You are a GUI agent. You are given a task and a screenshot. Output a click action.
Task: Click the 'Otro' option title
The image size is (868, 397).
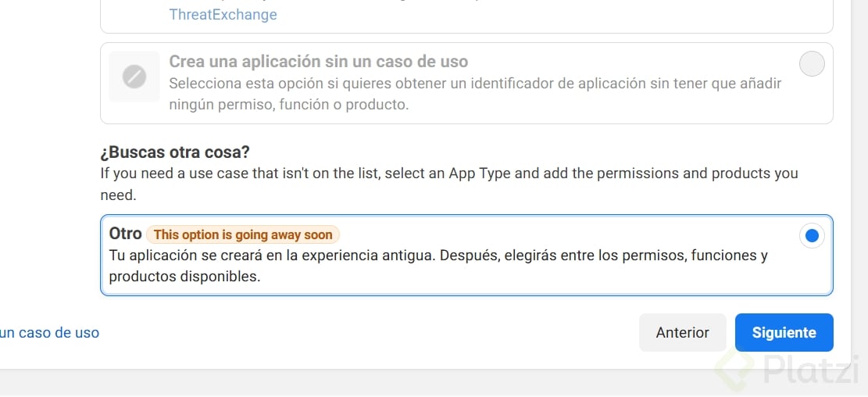coord(125,234)
